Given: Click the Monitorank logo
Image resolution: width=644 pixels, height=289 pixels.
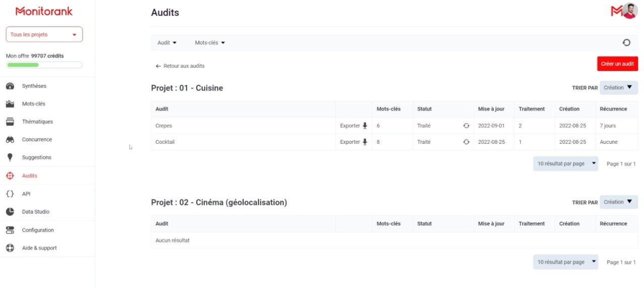Looking at the screenshot, I should click(44, 11).
